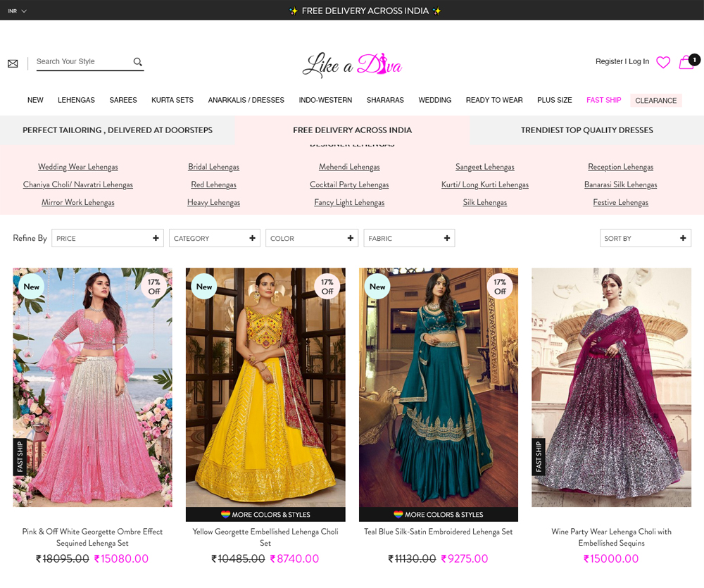Open Banarasi Silk Lehengas link
The width and height of the screenshot is (704, 588).
tap(620, 184)
